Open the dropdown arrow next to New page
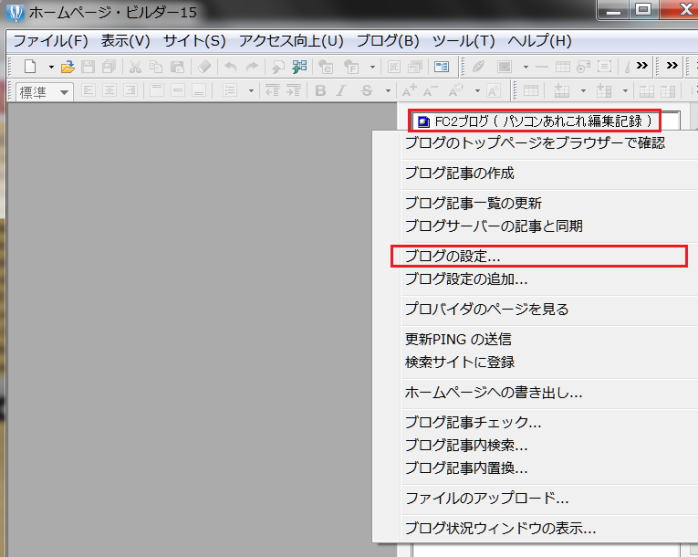The image size is (698, 557). [x=51, y=67]
